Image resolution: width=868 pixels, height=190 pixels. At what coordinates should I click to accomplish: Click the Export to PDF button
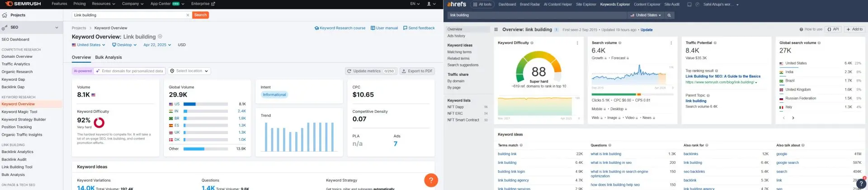tap(417, 71)
